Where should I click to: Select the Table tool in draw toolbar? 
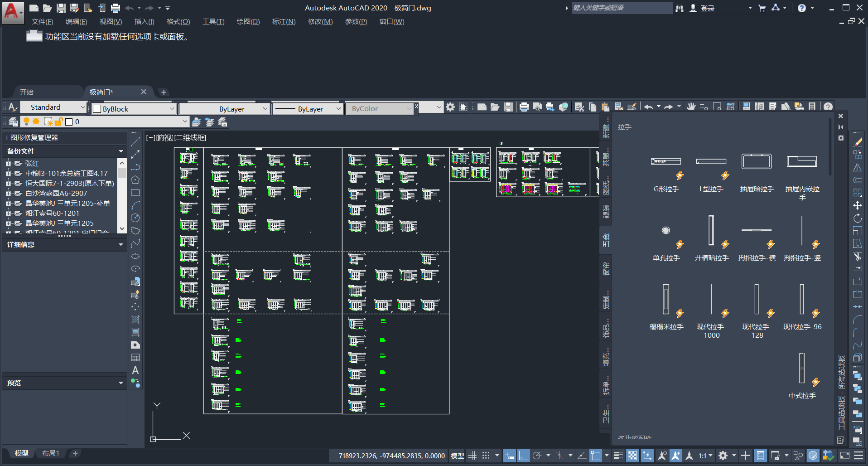pos(135,358)
